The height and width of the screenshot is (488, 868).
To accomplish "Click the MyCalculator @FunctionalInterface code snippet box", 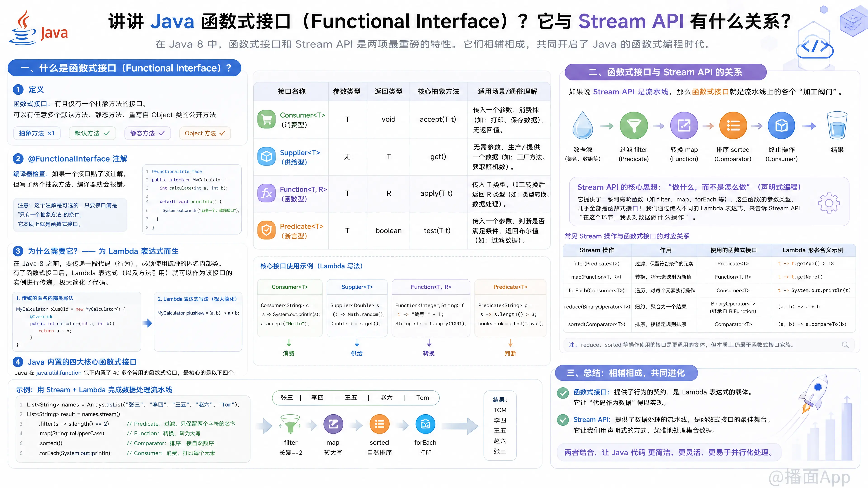I will click(192, 199).
